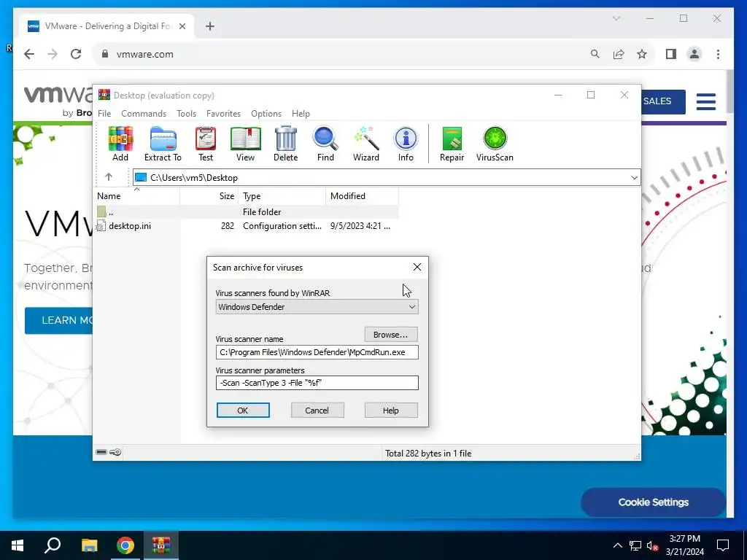
Task: Launch the Wizard toolbar icon
Action: point(366,144)
